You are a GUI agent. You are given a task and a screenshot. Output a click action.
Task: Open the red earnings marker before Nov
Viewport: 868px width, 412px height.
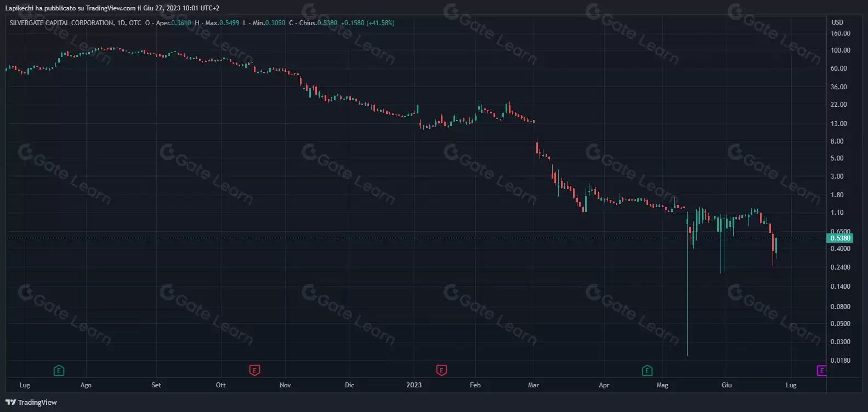pos(254,371)
